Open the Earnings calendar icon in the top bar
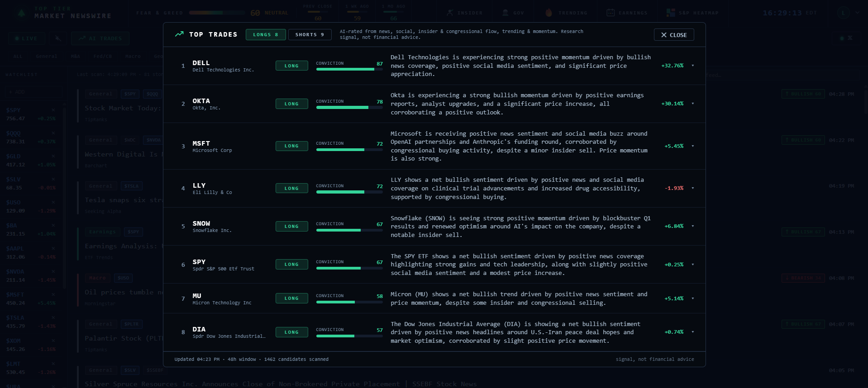 (610, 13)
